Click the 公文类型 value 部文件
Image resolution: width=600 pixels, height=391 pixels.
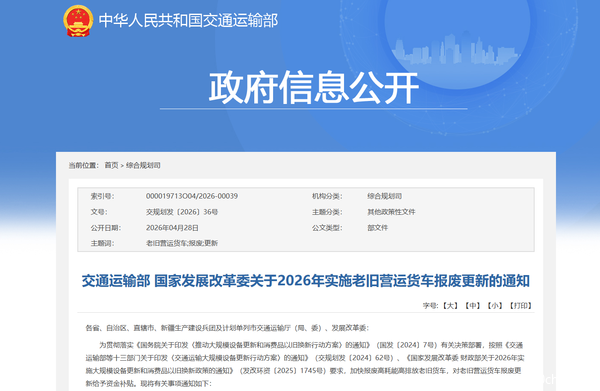click(378, 228)
